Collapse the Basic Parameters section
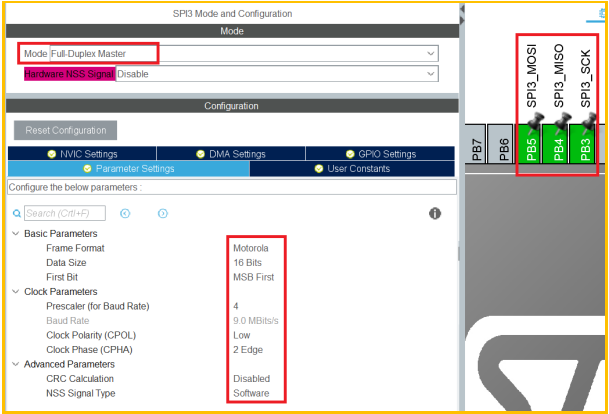 tap(15, 233)
